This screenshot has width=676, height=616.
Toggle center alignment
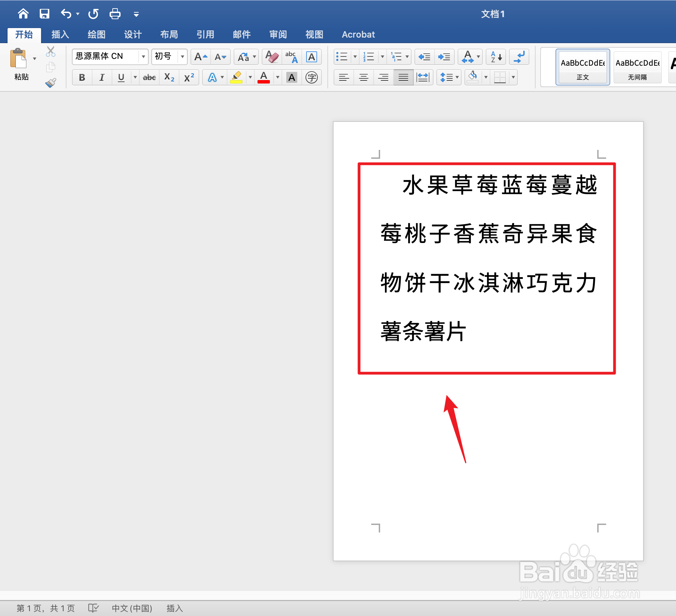363,77
